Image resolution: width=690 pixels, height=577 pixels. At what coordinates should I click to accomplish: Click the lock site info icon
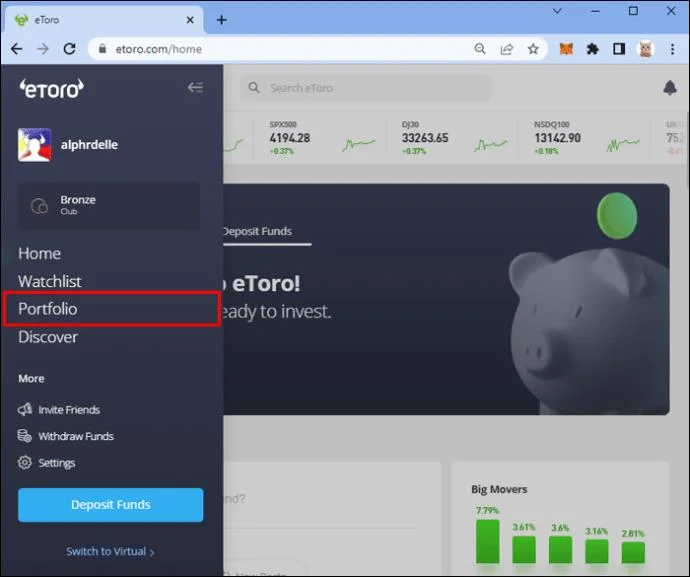(102, 49)
